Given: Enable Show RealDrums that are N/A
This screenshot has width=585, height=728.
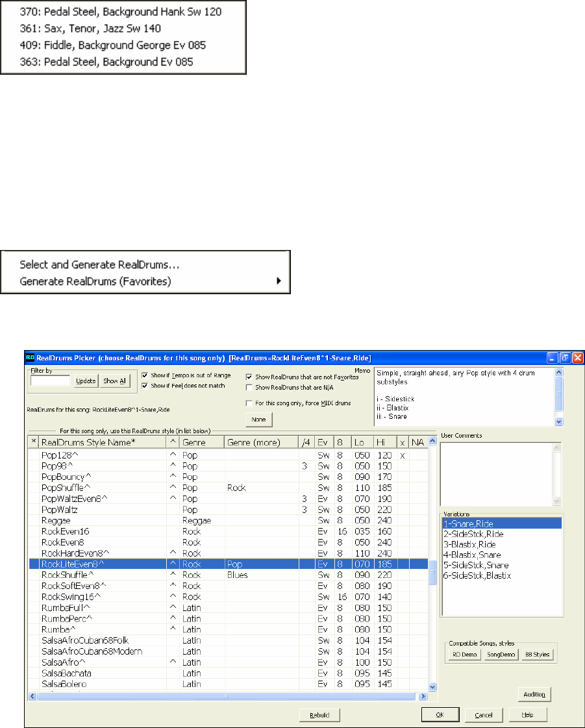Looking at the screenshot, I should [x=249, y=387].
